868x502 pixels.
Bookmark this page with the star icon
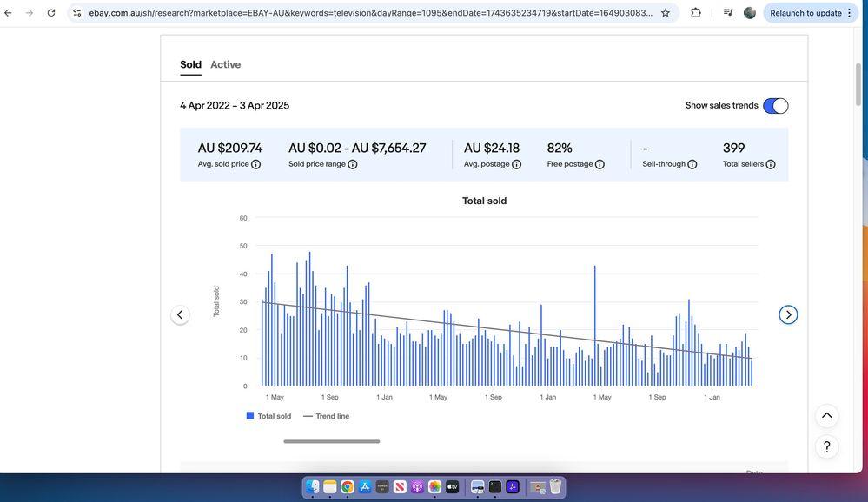pyautogui.click(x=666, y=13)
